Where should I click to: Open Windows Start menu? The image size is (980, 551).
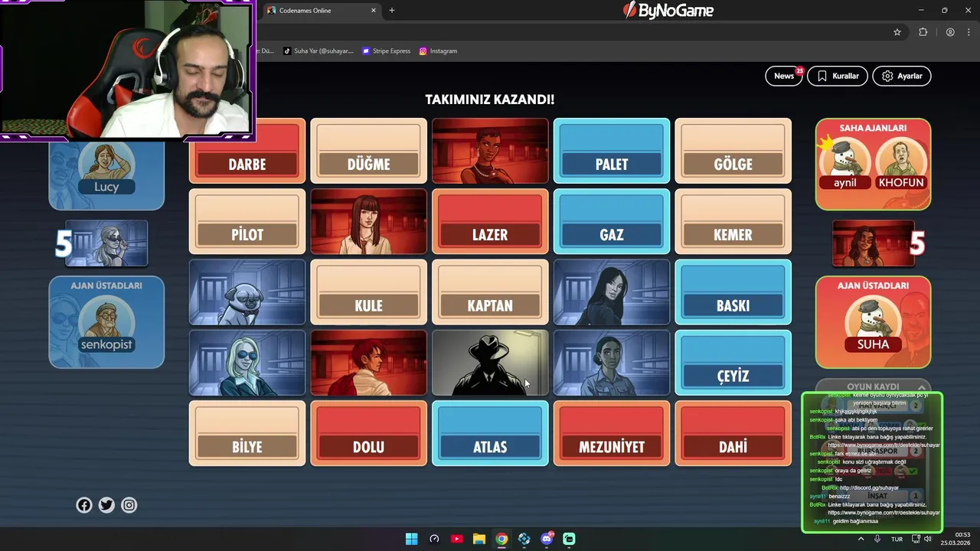tap(411, 539)
